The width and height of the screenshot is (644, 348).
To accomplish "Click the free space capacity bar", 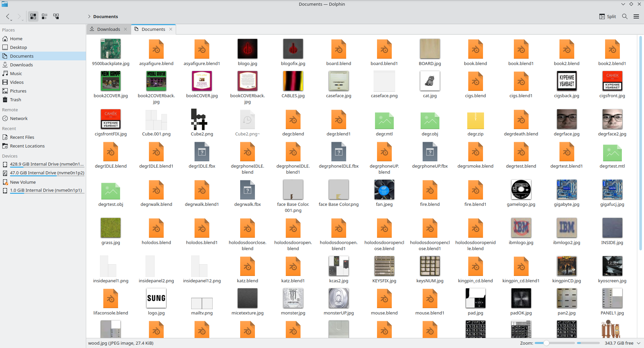I will click(x=588, y=343).
